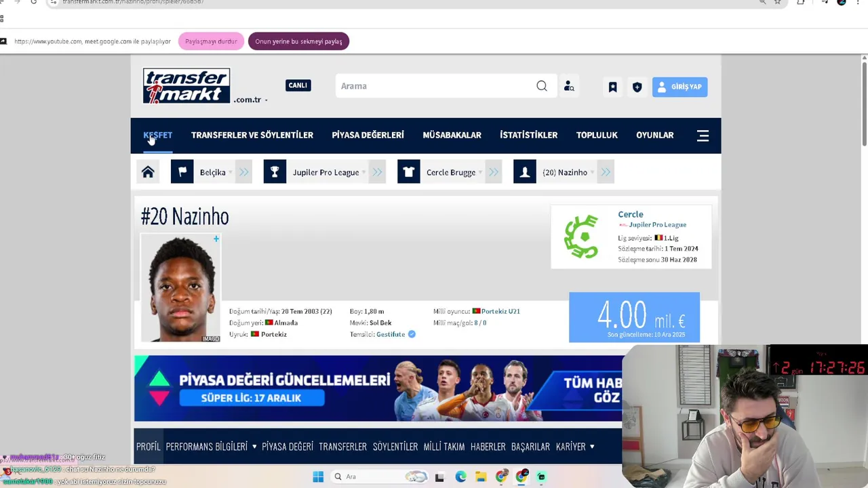Click the 4.00 mil. € market value box
The height and width of the screenshot is (488, 868).
[634, 317]
